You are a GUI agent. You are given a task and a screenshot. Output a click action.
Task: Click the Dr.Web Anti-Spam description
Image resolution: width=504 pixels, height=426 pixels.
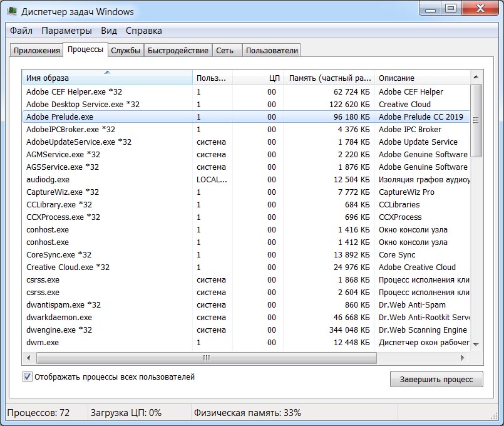click(x=412, y=305)
